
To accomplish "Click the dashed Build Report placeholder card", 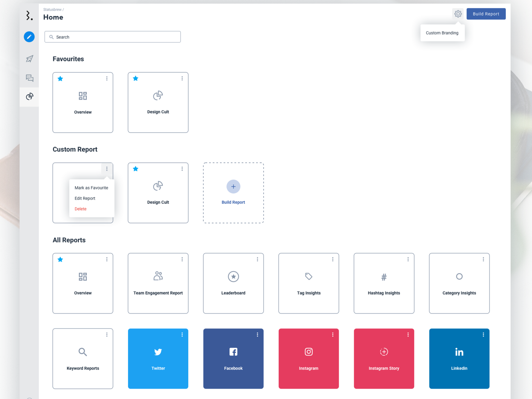I will [x=233, y=193].
